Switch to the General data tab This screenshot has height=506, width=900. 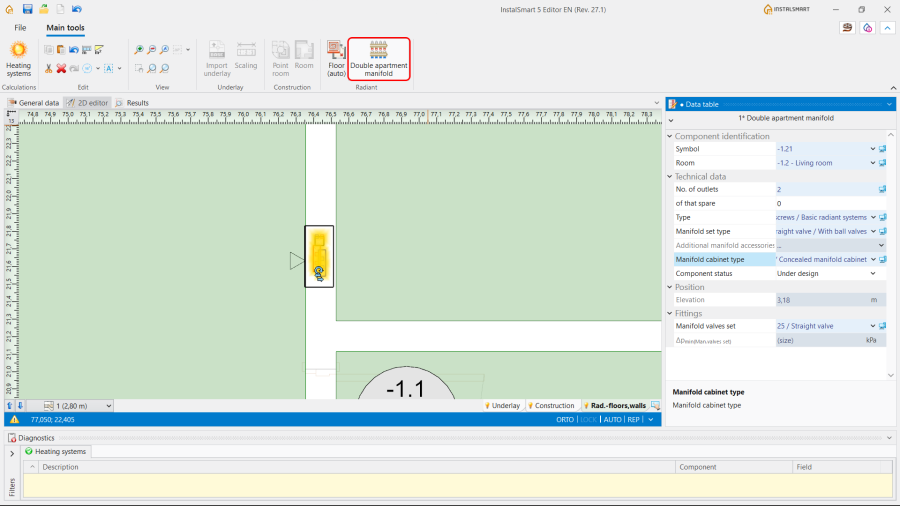pos(34,103)
